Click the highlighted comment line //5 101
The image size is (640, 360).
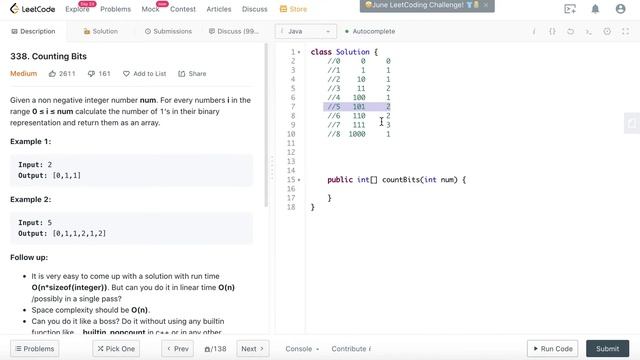(357, 107)
